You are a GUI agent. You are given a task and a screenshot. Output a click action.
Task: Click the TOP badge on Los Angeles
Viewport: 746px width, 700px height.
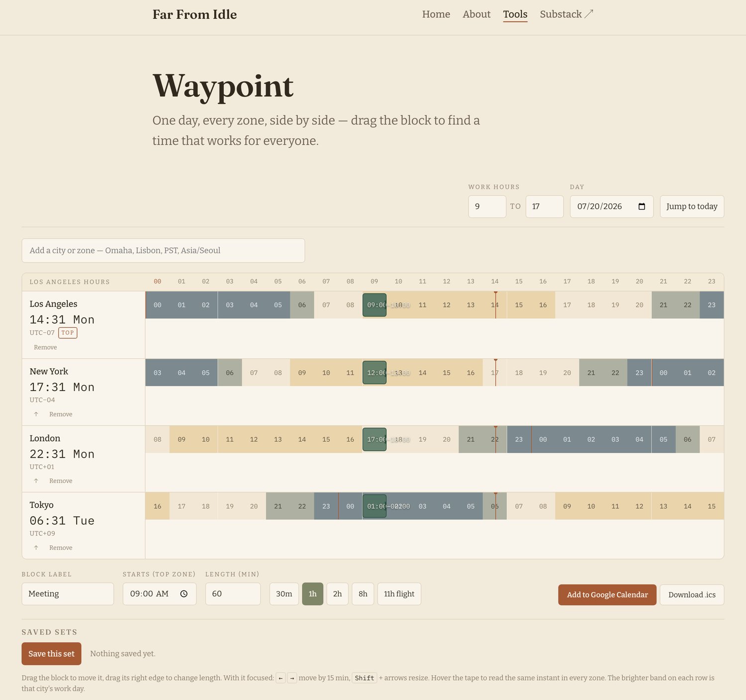tap(68, 333)
